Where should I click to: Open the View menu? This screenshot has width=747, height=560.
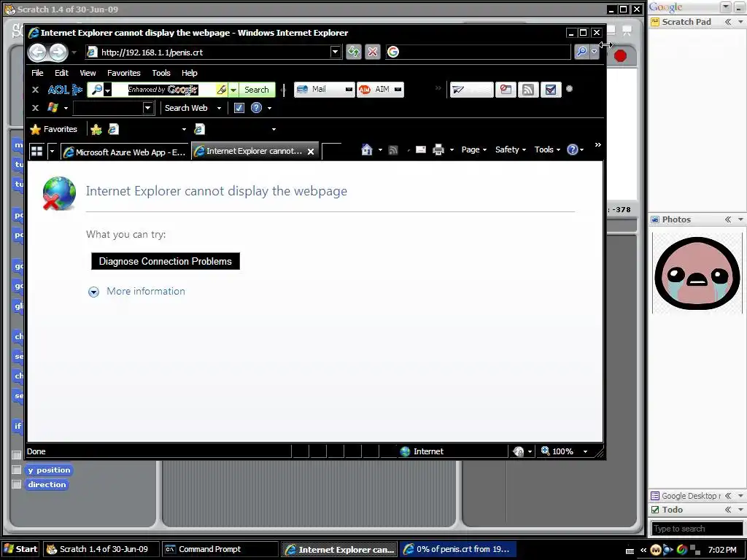(88, 73)
